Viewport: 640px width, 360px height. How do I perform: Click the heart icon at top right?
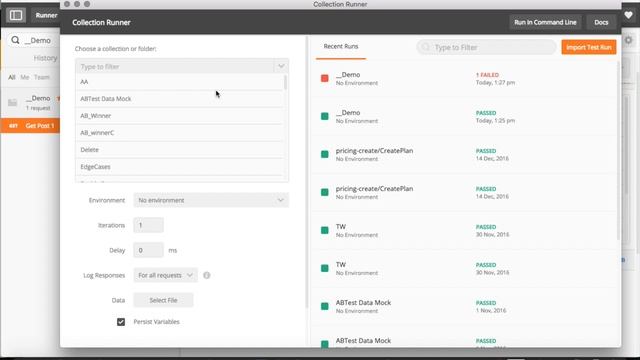628,15
